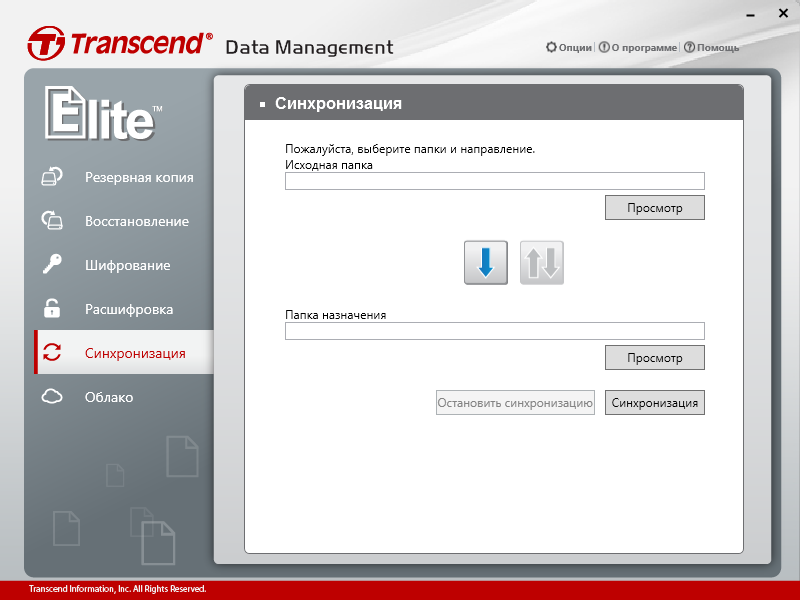Start sync with Синхронизация button
The width and height of the screenshot is (800, 600).
click(655, 403)
